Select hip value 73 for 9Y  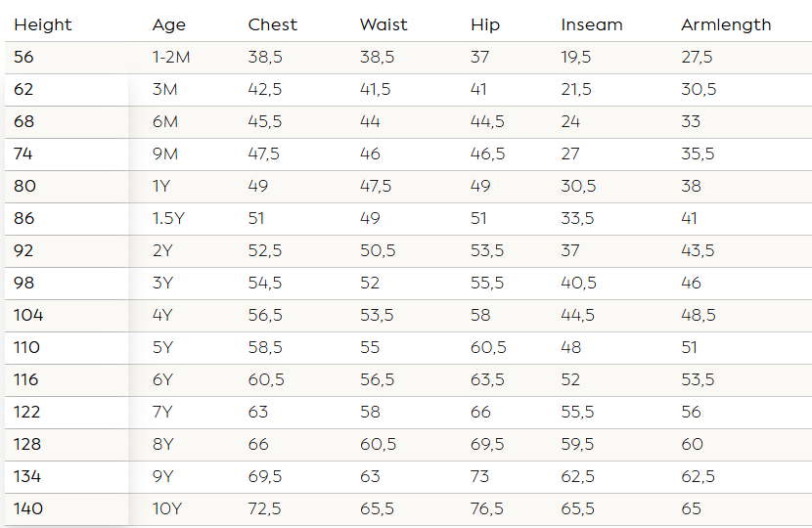tap(480, 477)
